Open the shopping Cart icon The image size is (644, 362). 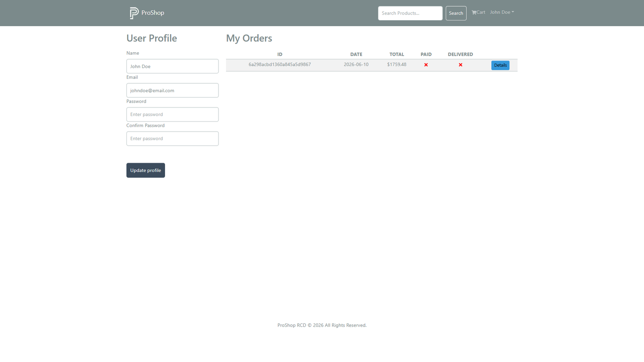[x=474, y=12]
